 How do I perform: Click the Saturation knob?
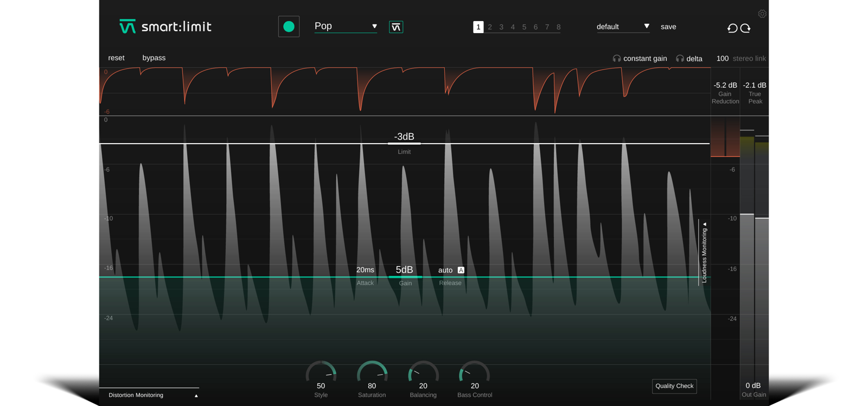tap(372, 372)
